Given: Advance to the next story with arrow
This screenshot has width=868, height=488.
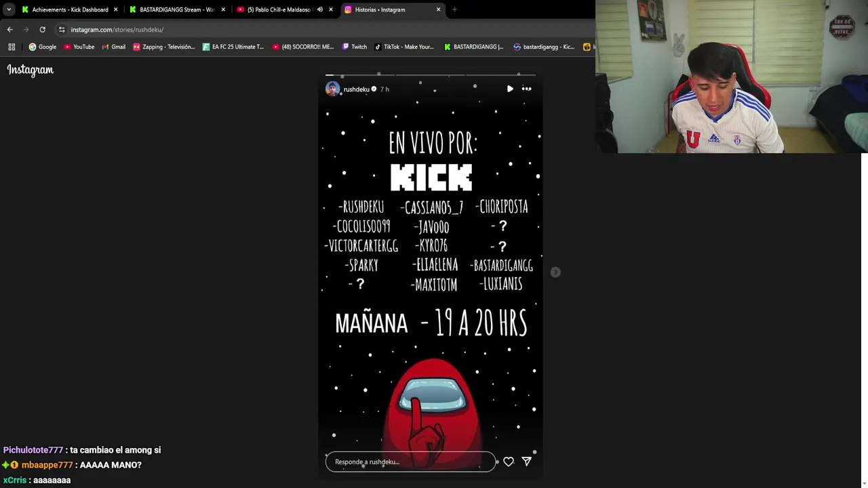Looking at the screenshot, I should pyautogui.click(x=555, y=272).
